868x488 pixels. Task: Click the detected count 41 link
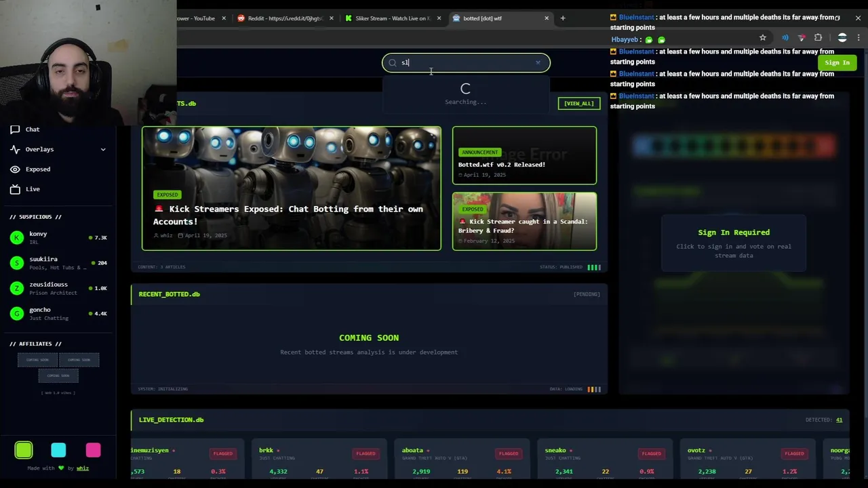tap(839, 420)
